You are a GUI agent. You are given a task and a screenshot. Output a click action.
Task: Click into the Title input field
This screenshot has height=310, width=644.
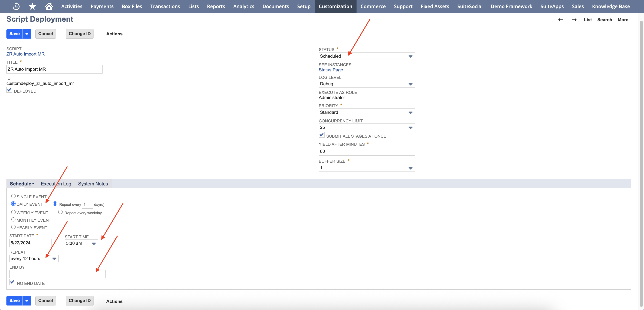(54, 69)
